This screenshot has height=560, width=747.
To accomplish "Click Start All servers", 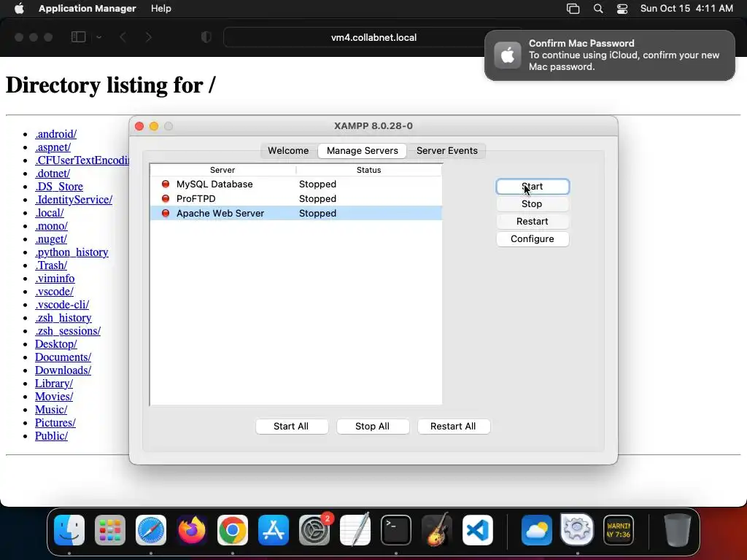I will click(291, 426).
